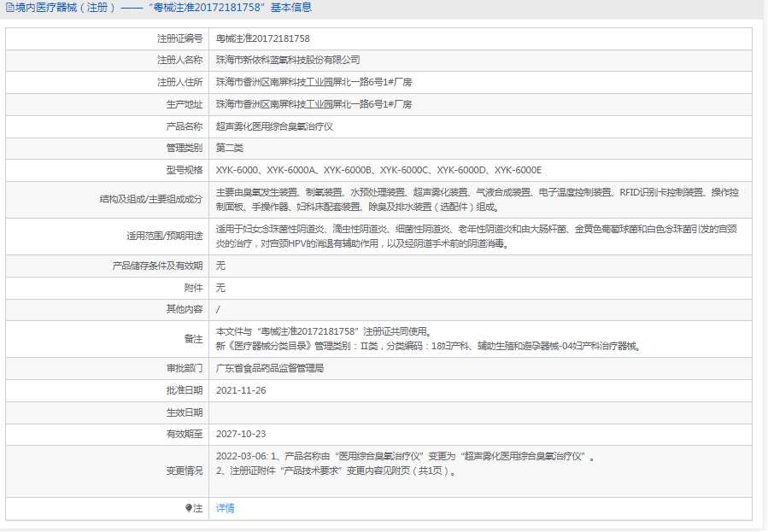Select the 无 value in the 产品储存条件及有效期 row
This screenshot has width=768, height=532.
point(220,266)
